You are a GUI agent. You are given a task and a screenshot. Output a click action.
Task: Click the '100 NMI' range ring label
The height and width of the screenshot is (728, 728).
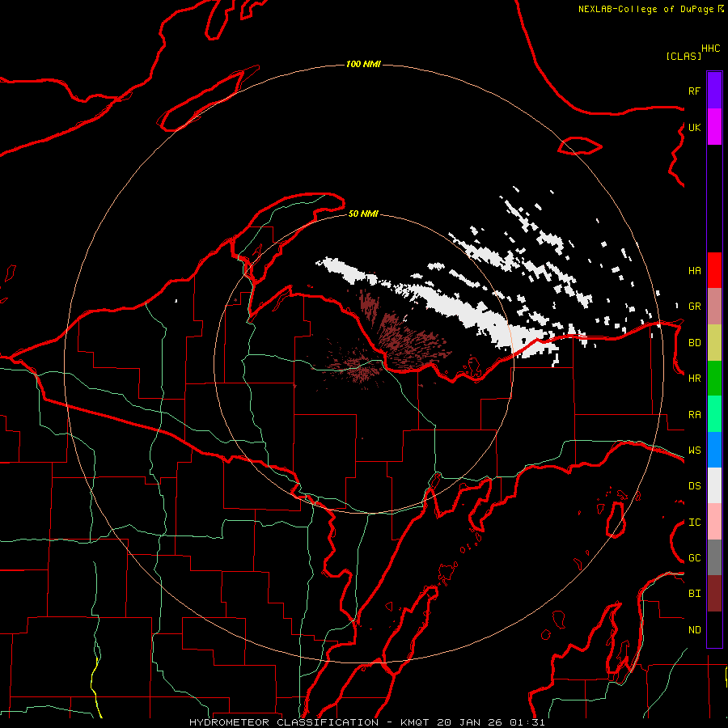coord(363,64)
